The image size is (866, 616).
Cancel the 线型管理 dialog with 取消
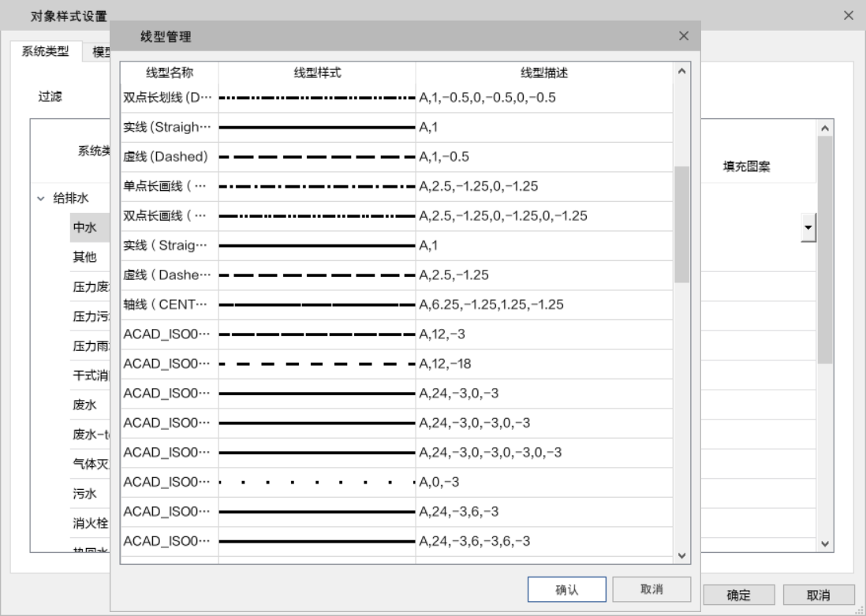pos(651,589)
